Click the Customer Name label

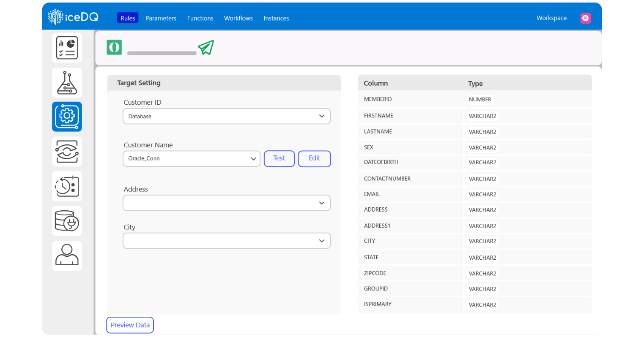tap(148, 145)
